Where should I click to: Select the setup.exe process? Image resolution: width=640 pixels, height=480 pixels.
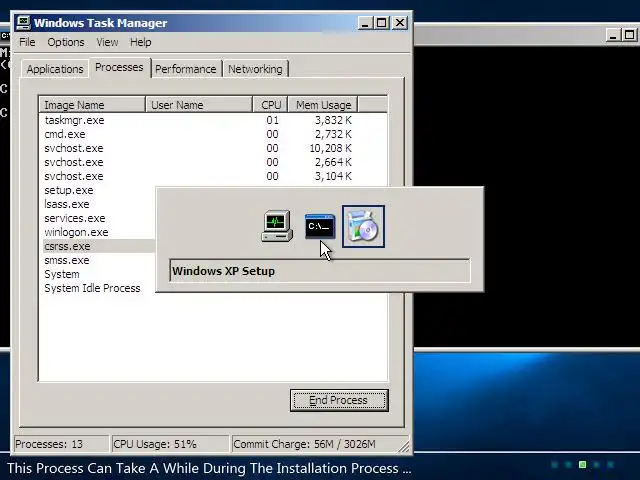(x=69, y=190)
